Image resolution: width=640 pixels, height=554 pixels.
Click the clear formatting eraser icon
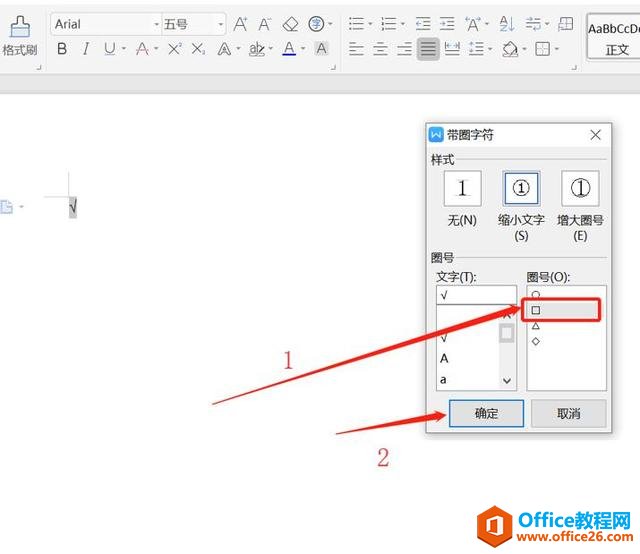pyautogui.click(x=290, y=24)
